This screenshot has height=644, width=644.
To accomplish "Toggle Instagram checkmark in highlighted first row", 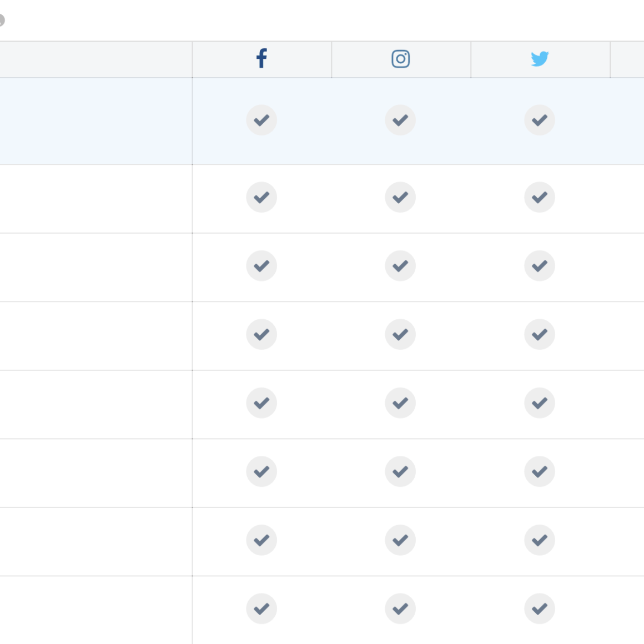I will coord(400,120).
